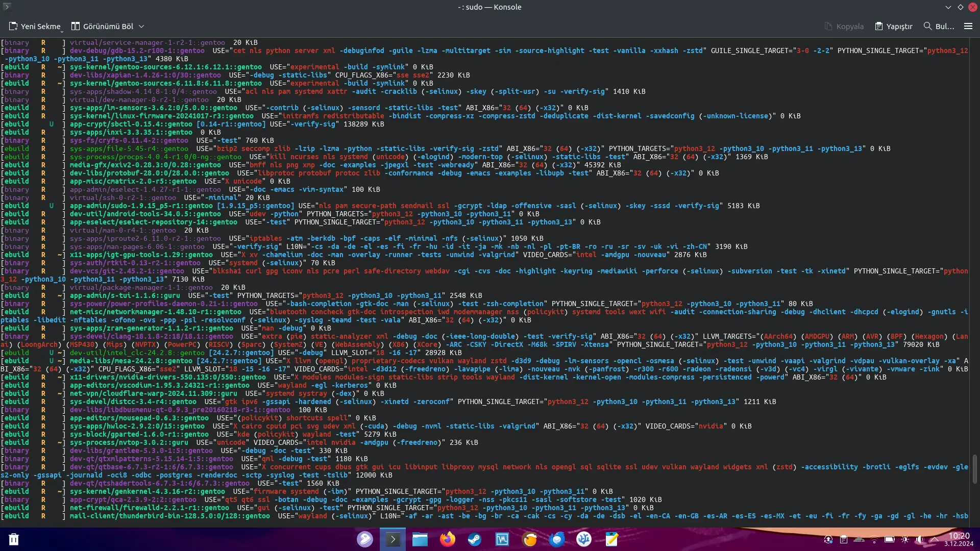Image resolution: width=980 pixels, height=551 pixels.
Task: Click the Konsole taskbar icon
Action: (393, 539)
